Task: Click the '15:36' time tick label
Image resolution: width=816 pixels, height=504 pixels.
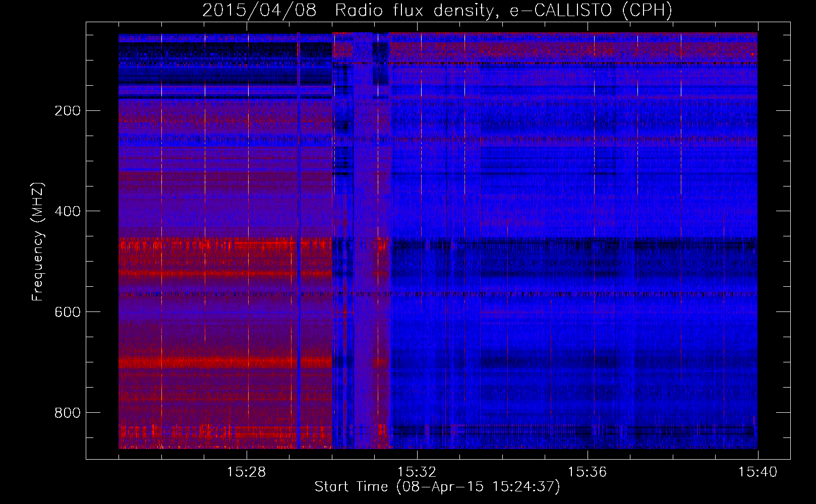Action: click(587, 472)
